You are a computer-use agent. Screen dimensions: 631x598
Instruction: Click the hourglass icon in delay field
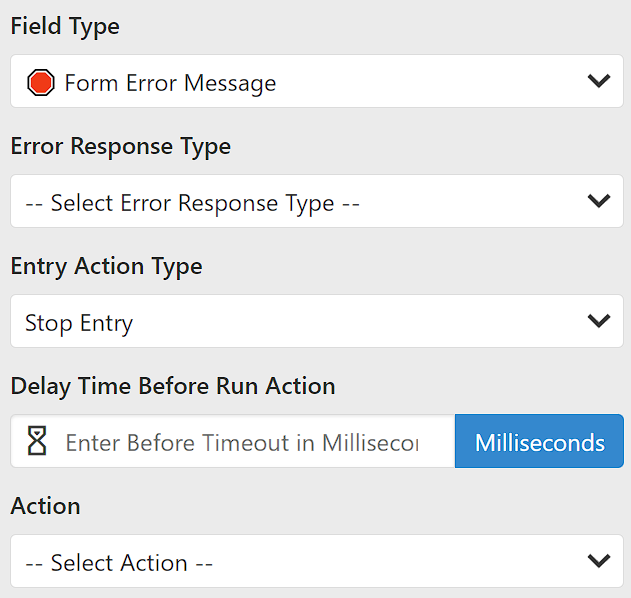coord(37,442)
